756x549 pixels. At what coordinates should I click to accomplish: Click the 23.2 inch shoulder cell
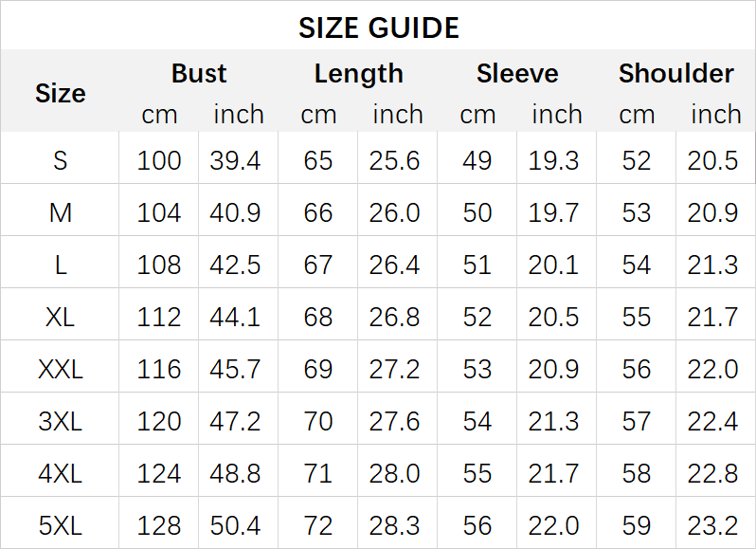click(712, 525)
